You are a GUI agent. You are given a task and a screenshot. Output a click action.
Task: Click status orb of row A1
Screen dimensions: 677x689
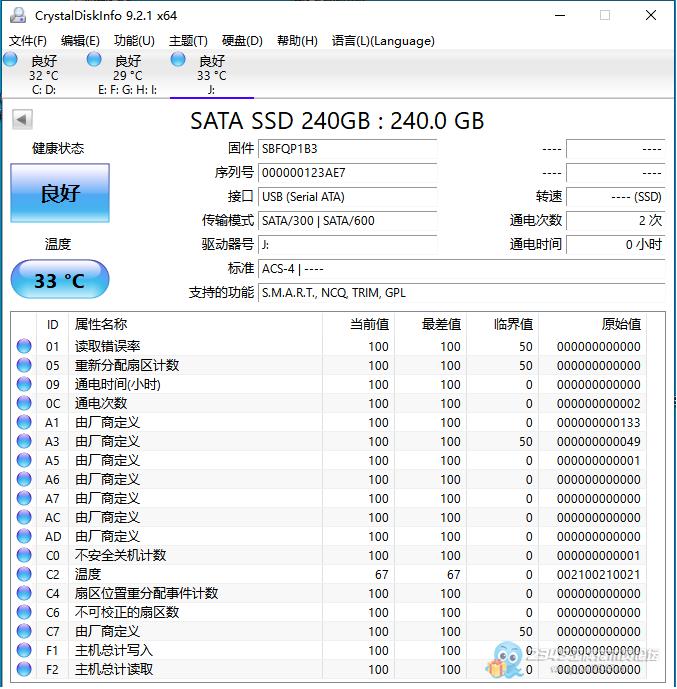pyautogui.click(x=24, y=422)
